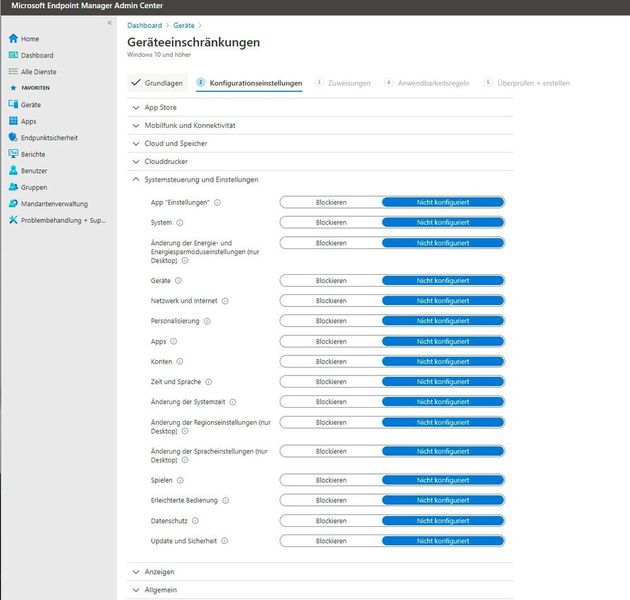This screenshot has height=600, width=630.
Task: Open the Benutzer person icon
Action: [x=13, y=170]
